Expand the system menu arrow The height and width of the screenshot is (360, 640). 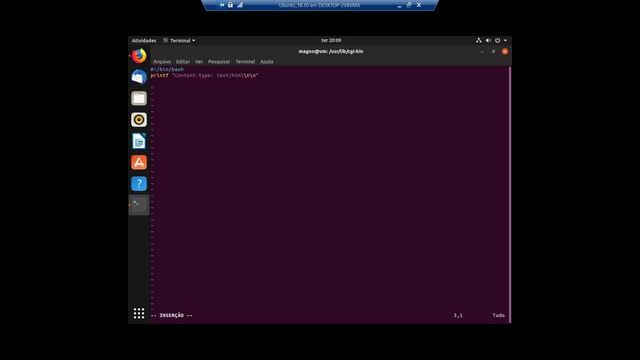tap(505, 40)
